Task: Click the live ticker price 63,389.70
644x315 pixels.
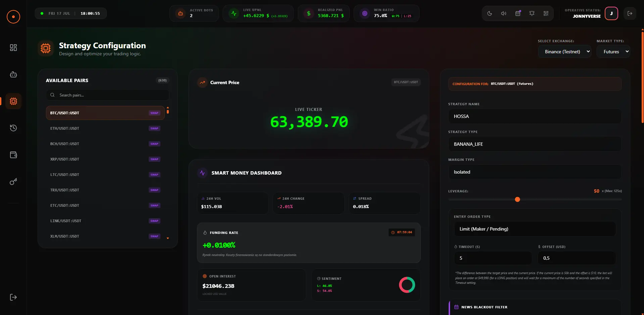Action: point(309,122)
